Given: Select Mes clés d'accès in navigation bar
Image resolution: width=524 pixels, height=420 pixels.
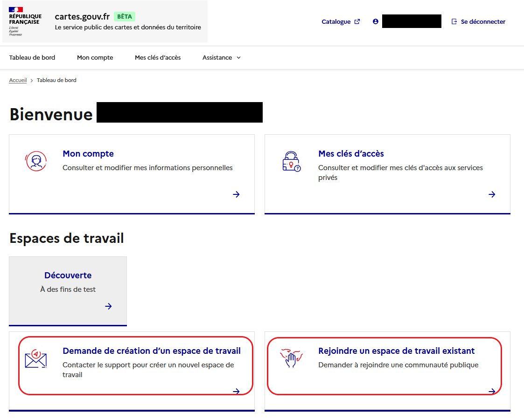Looking at the screenshot, I should pos(158,58).
